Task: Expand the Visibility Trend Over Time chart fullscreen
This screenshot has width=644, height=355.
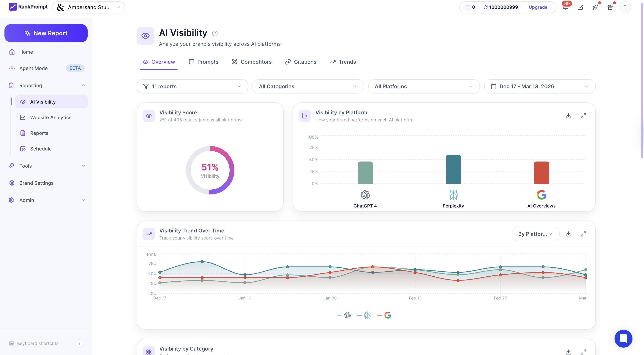Action: pos(583,234)
